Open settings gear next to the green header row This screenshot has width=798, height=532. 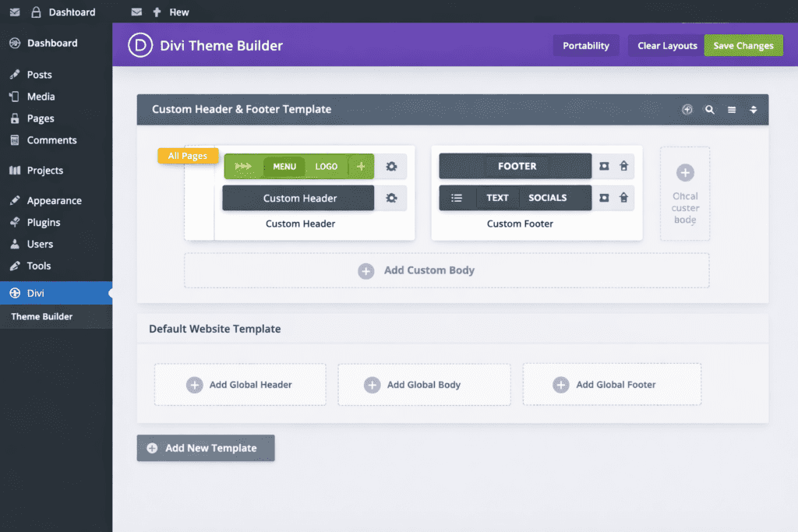click(391, 166)
